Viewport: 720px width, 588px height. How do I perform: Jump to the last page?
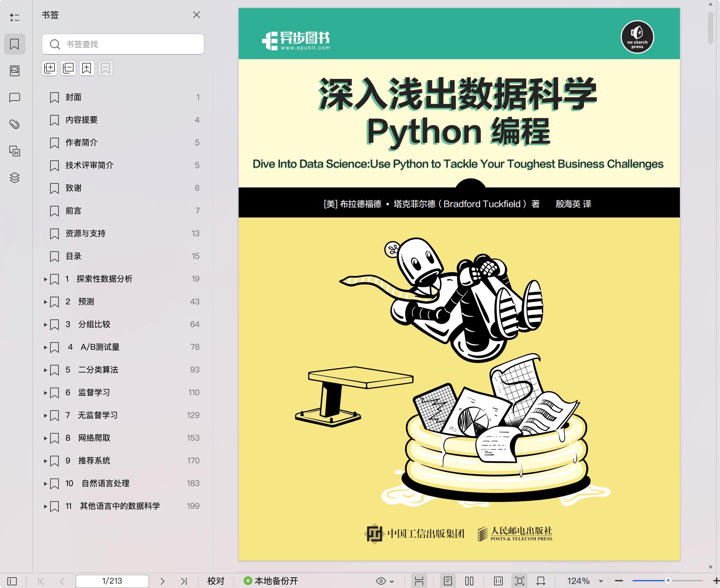point(184,581)
